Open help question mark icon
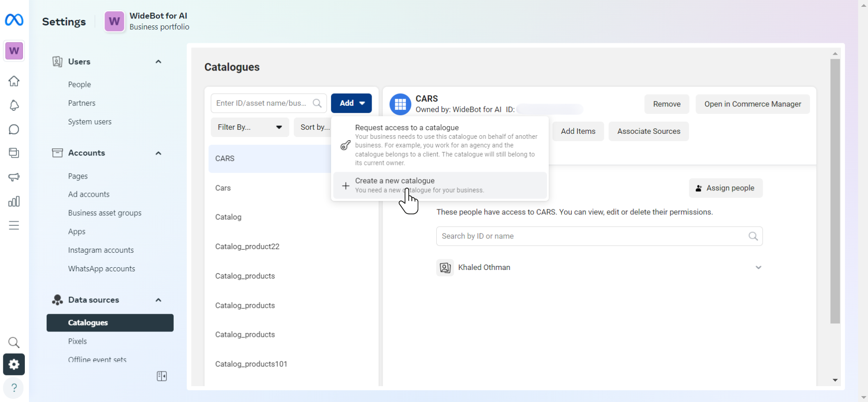 pos(14,388)
